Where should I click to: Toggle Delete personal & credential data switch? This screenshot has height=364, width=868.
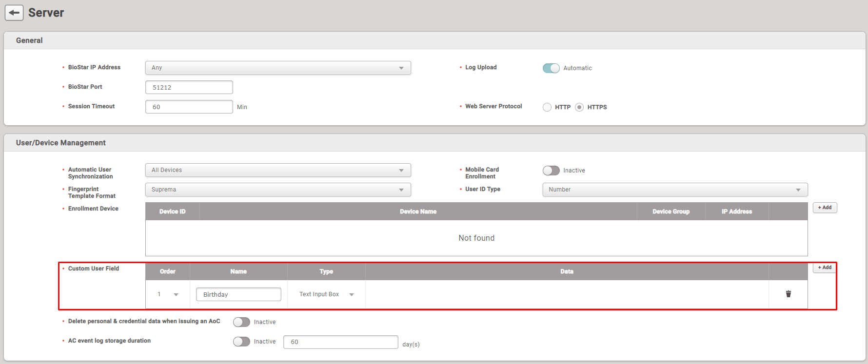coord(241,322)
